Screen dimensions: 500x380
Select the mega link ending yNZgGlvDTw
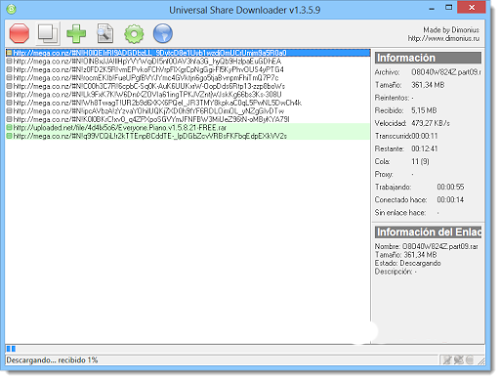[x=188, y=111]
